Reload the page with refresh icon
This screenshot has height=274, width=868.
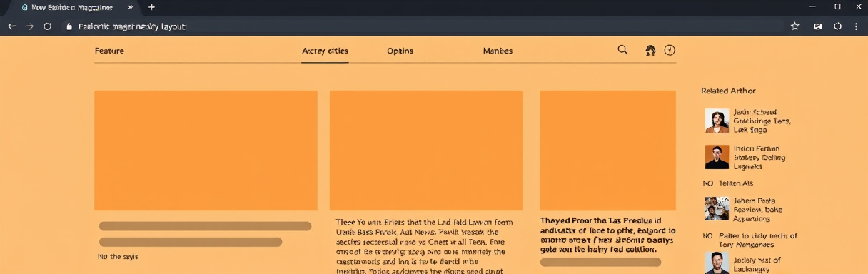48,26
